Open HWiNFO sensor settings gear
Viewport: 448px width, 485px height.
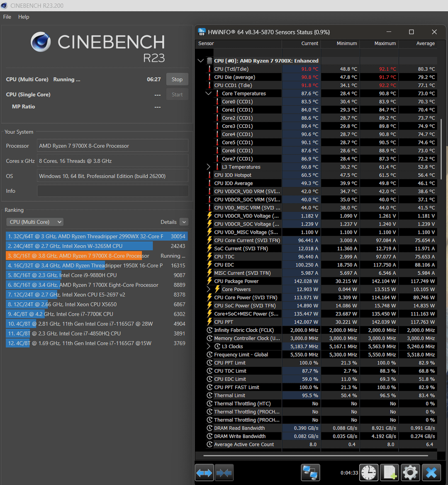point(410,473)
